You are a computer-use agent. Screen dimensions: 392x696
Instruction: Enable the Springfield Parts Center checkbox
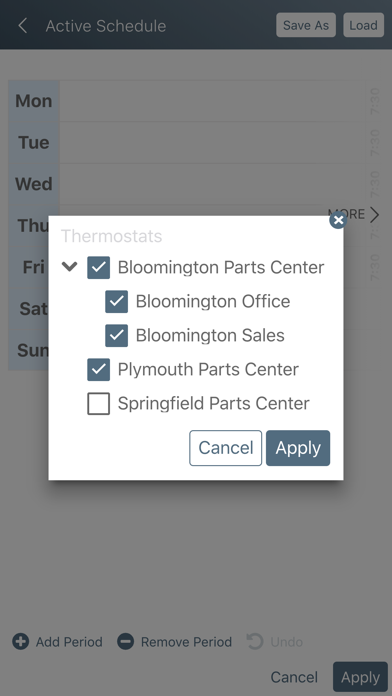click(x=99, y=403)
